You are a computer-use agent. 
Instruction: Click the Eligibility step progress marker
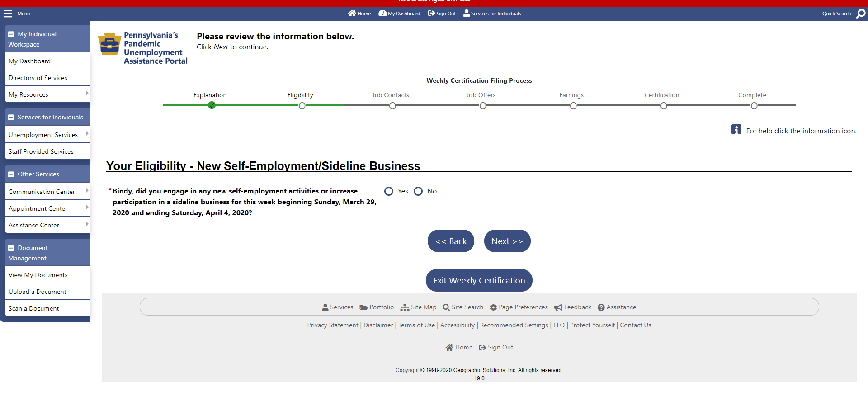tap(302, 106)
